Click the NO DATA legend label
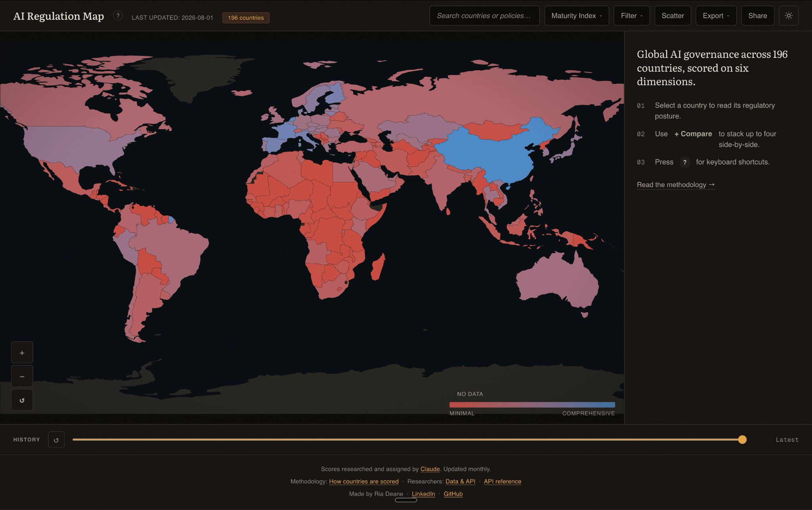The image size is (812, 510). (x=470, y=394)
